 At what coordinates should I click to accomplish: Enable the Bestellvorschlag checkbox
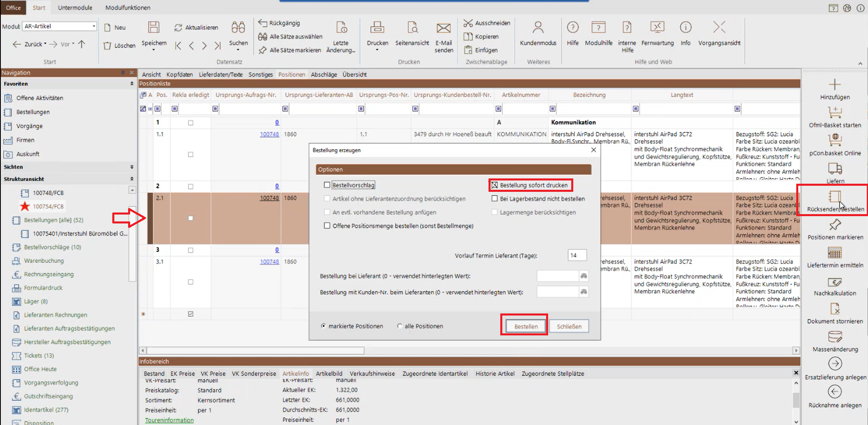pos(327,185)
